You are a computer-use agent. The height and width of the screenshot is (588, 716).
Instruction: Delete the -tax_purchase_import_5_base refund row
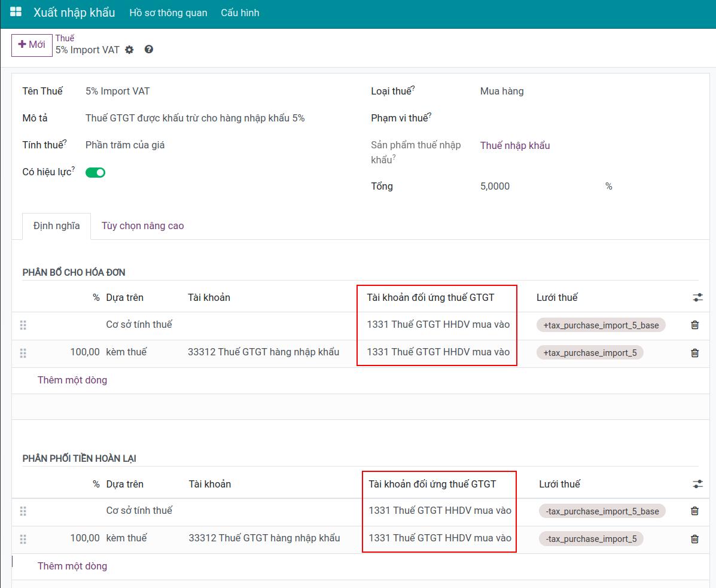coord(694,511)
